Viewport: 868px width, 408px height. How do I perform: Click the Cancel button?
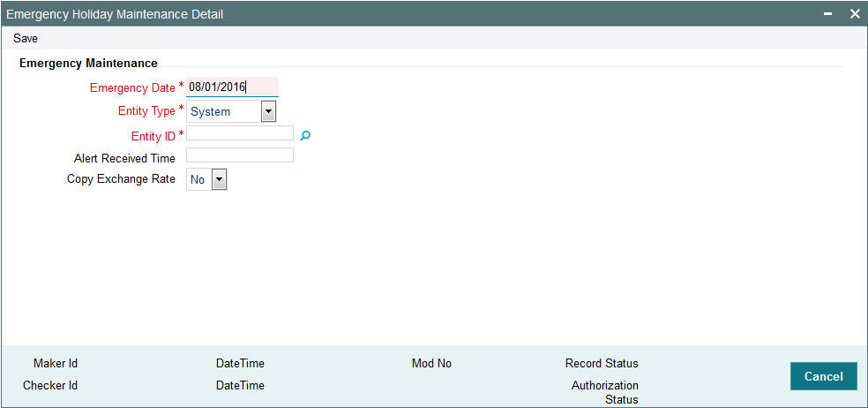point(824,376)
